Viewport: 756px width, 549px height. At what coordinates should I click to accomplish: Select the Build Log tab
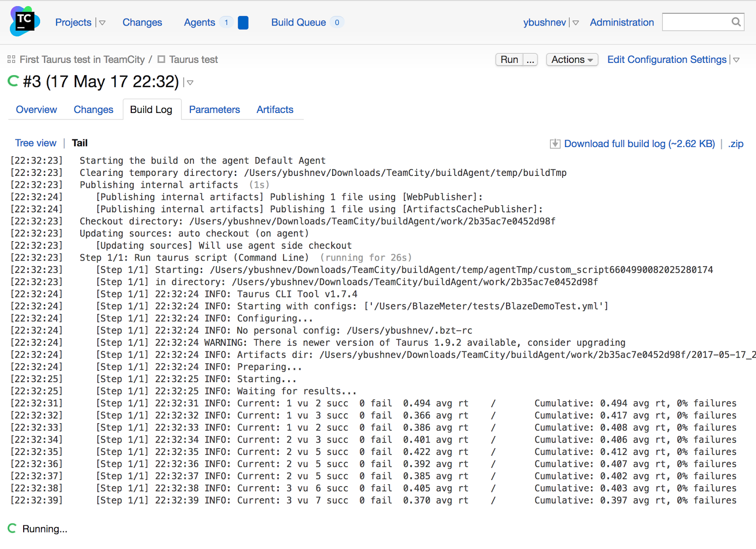[151, 110]
